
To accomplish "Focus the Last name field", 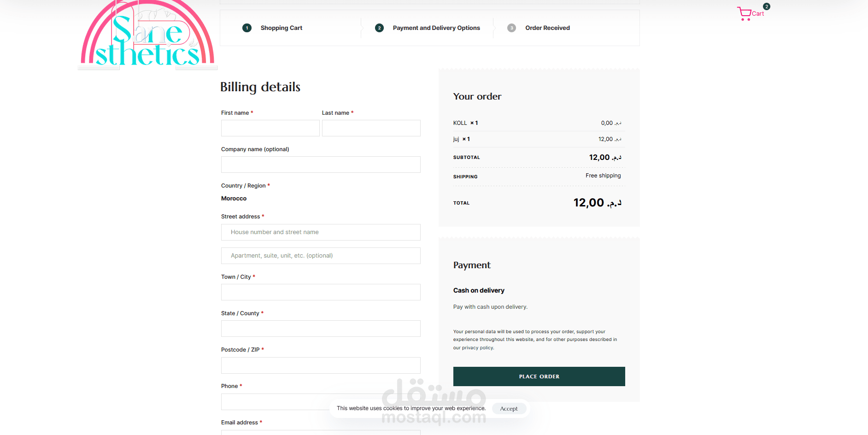I will [x=371, y=128].
